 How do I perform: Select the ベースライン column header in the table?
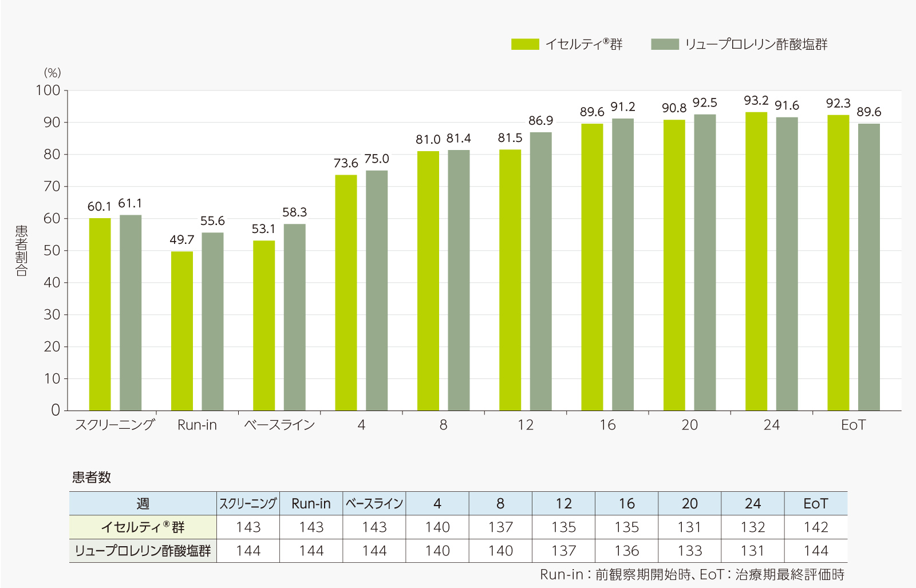(374, 503)
